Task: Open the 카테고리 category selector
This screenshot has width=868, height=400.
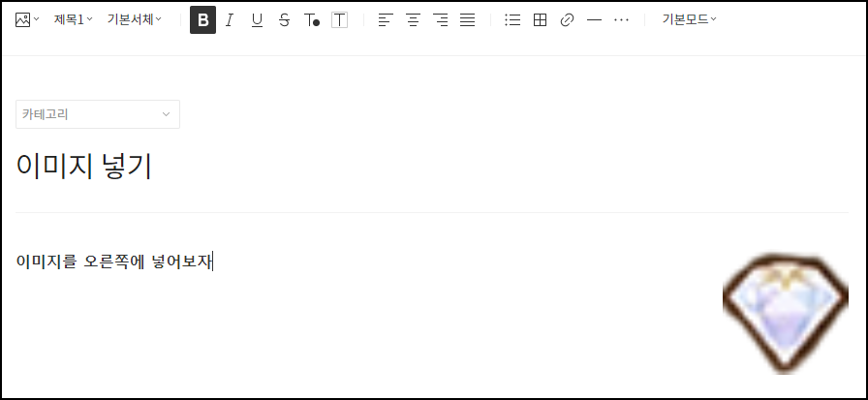Action: pyautogui.click(x=98, y=114)
